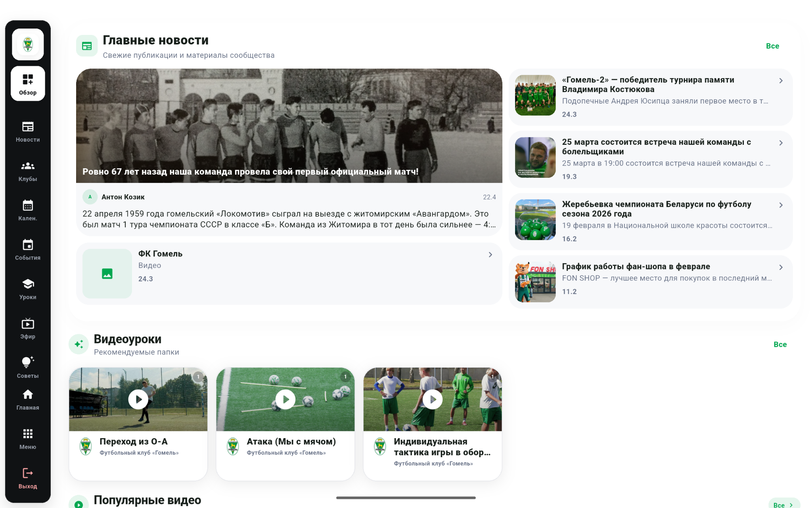The width and height of the screenshot is (812, 508).
Task: Click the Выход logout icon
Action: [28, 473]
